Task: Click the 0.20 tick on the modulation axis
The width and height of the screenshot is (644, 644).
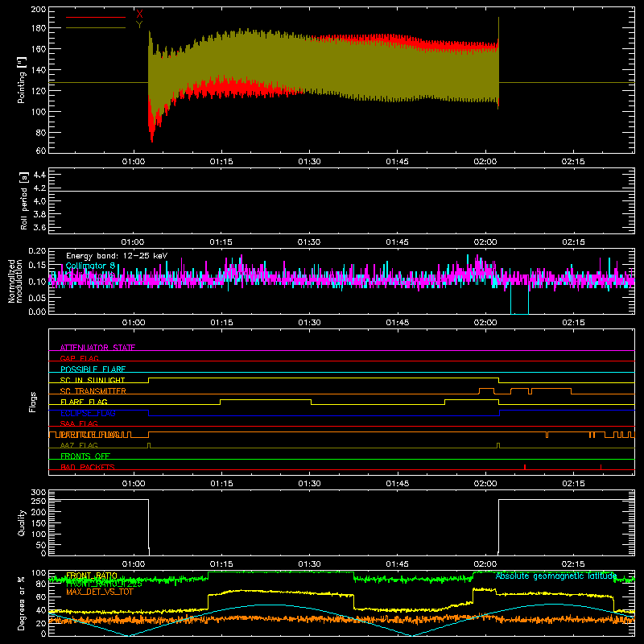Action: pyautogui.click(x=37, y=251)
